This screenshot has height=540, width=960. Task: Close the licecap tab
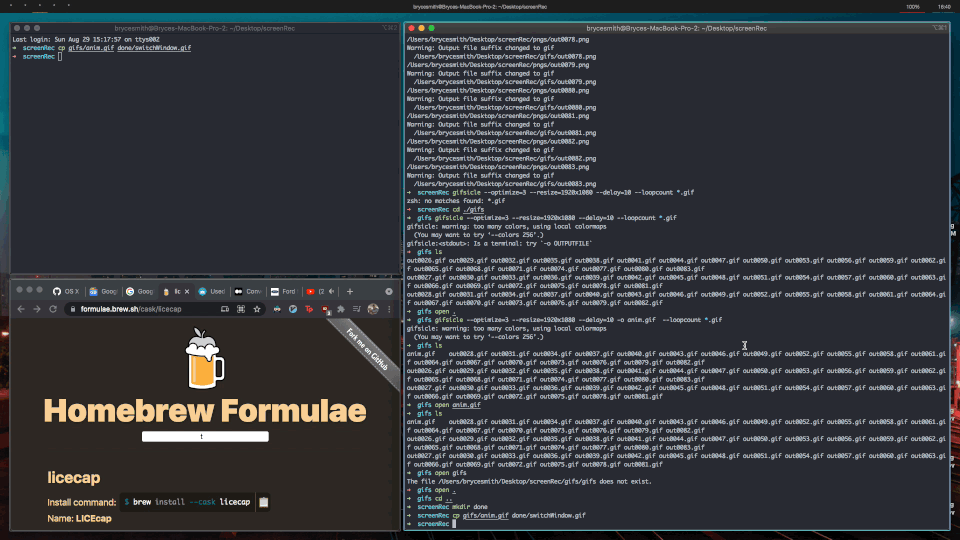coord(187,291)
